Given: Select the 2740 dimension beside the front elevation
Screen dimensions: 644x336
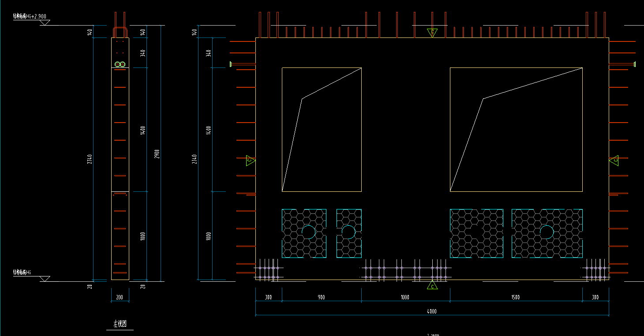Looking at the screenshot, I should (x=195, y=159).
